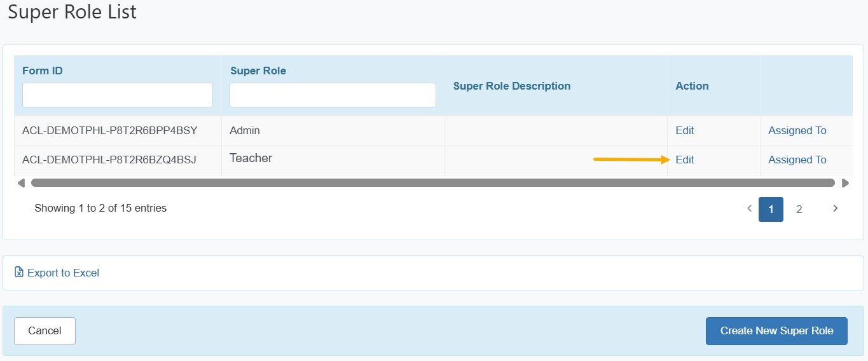Image resolution: width=868 pixels, height=361 pixels.
Task: Click the Excel file icon
Action: pyautogui.click(x=19, y=273)
